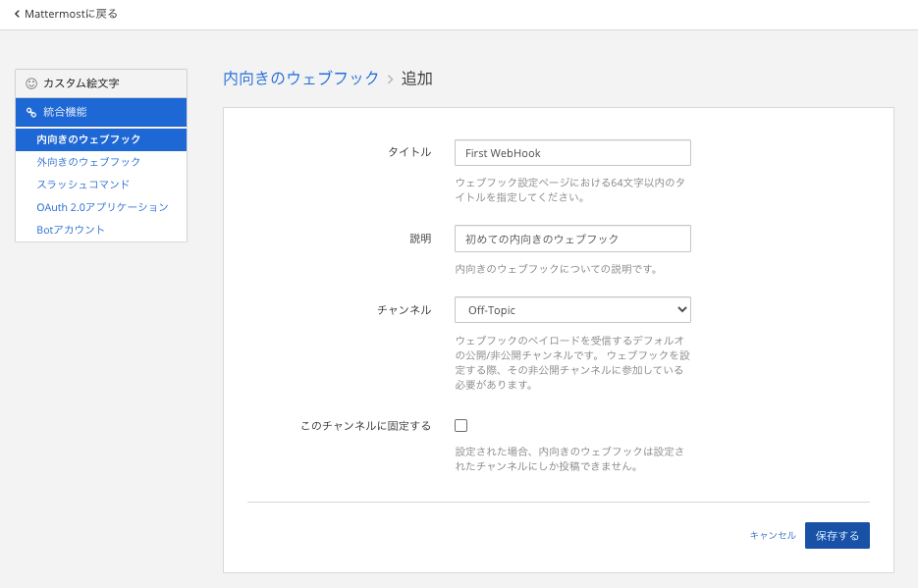Open 内向きのウェブフック sidebar item
The height and width of the screenshot is (588, 918).
(101, 139)
